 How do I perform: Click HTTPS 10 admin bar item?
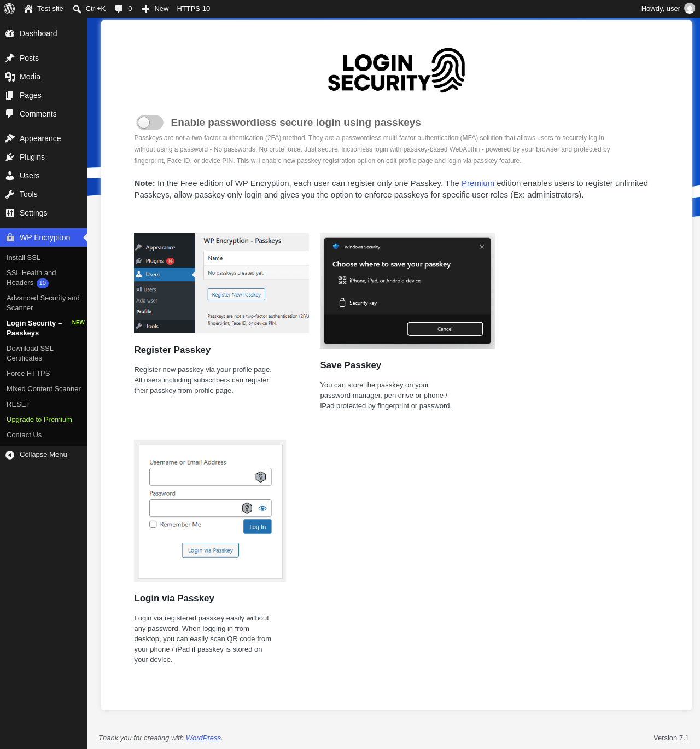click(x=194, y=9)
